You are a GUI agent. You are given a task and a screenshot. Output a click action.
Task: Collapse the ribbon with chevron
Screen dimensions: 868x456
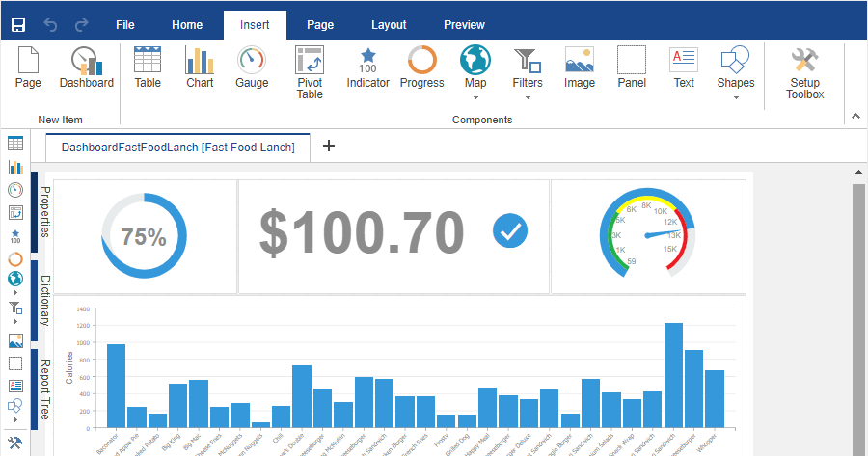[855, 117]
